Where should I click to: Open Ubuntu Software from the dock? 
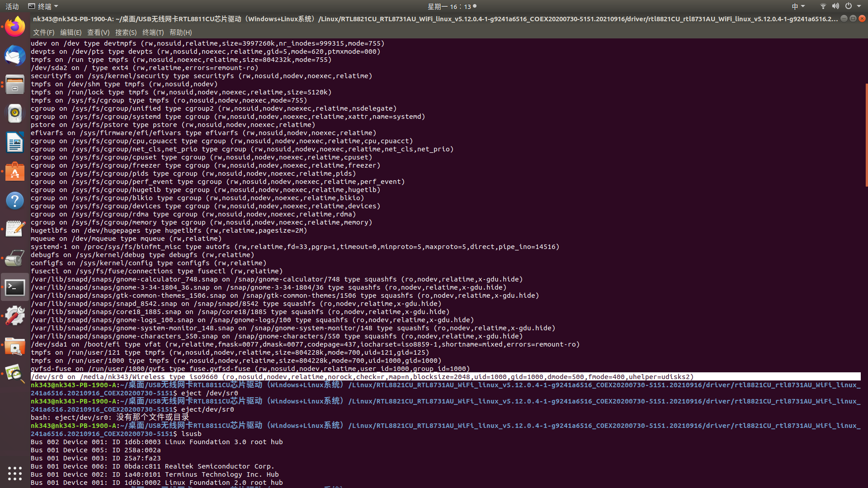tap(15, 171)
